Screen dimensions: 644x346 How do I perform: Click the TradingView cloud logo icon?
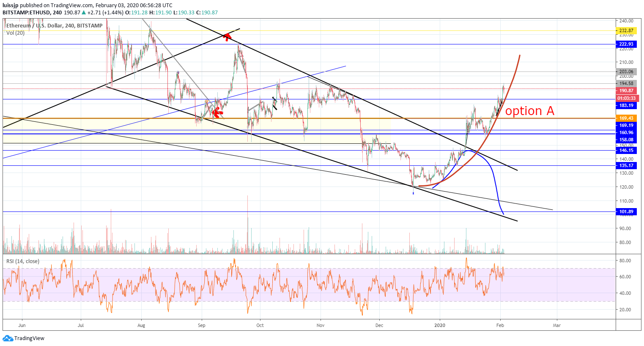(8, 338)
